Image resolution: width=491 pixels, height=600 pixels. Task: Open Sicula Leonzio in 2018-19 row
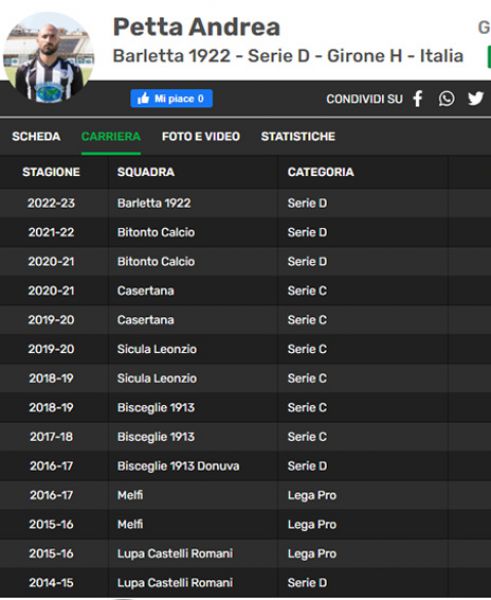coord(157,378)
